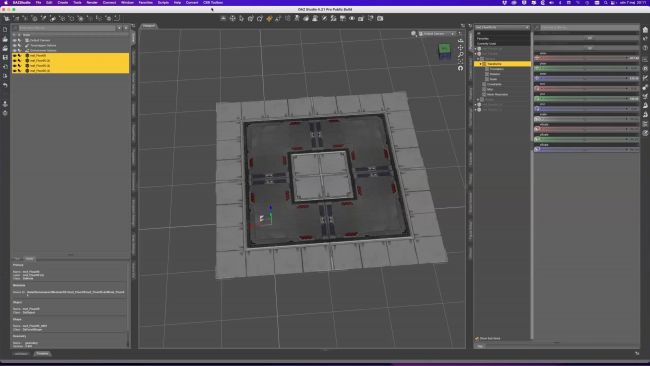Open the Render menu in menu bar

tap(92, 2)
